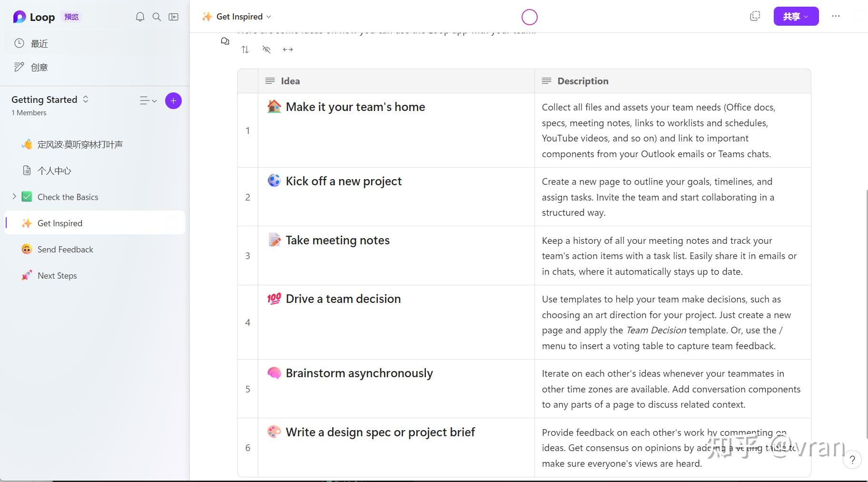This screenshot has height=482, width=868.
Task: Click Brainstorm asynchronously cell text
Action: 359,373
